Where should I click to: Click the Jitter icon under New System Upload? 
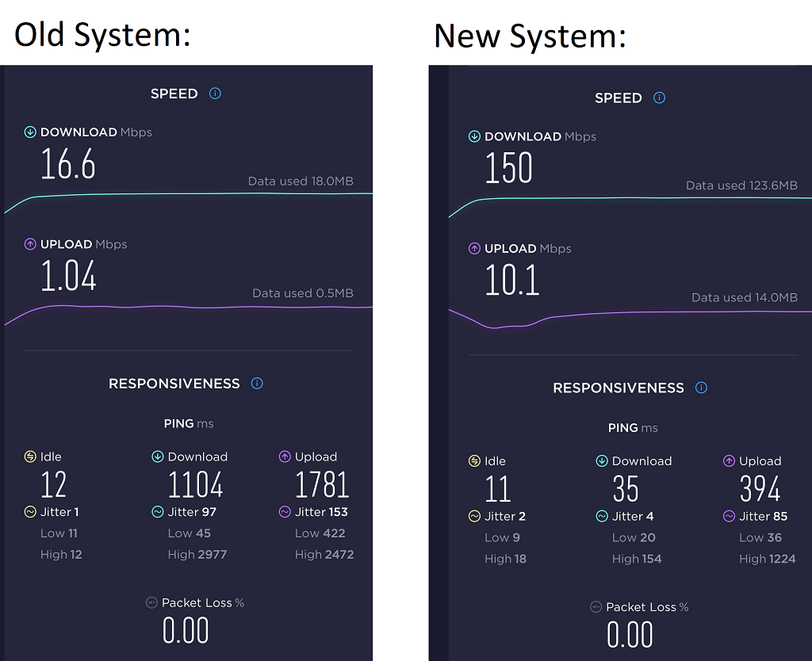pos(728,516)
